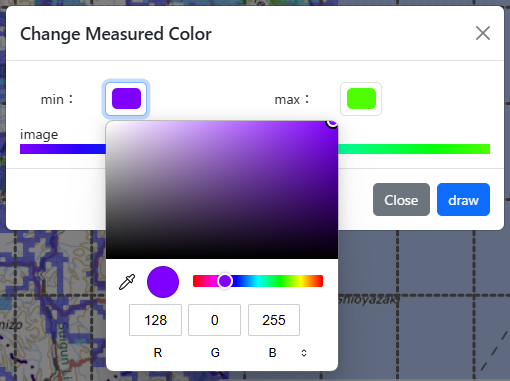
Task: Click the 'Change Measured Color' title
Action: click(116, 34)
